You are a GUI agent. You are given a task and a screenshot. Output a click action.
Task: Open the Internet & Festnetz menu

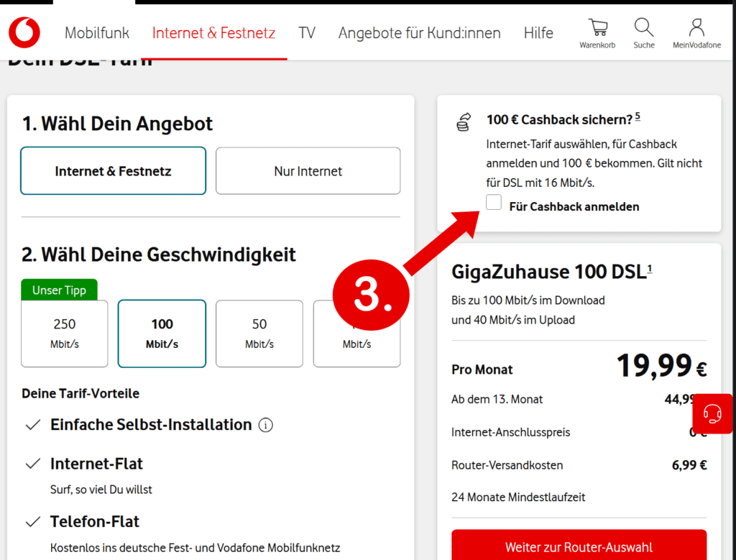click(213, 33)
